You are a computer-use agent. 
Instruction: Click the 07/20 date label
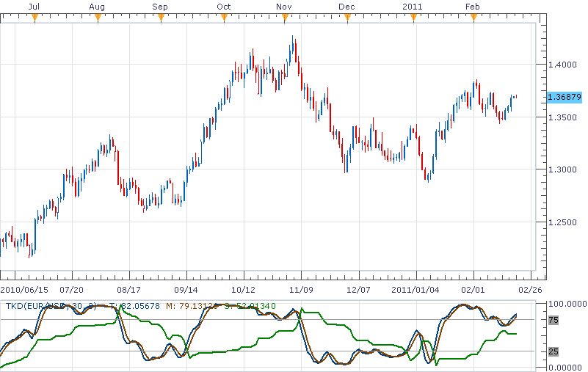pyautogui.click(x=72, y=290)
